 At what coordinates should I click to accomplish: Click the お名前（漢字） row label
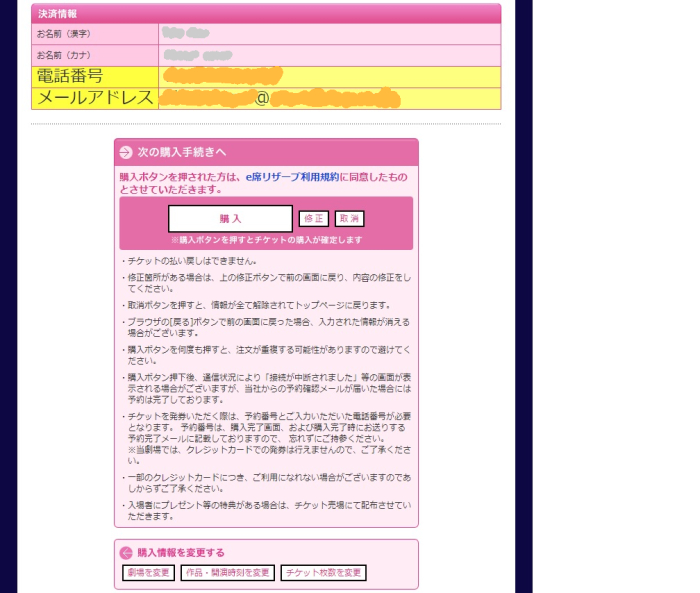pos(64,34)
